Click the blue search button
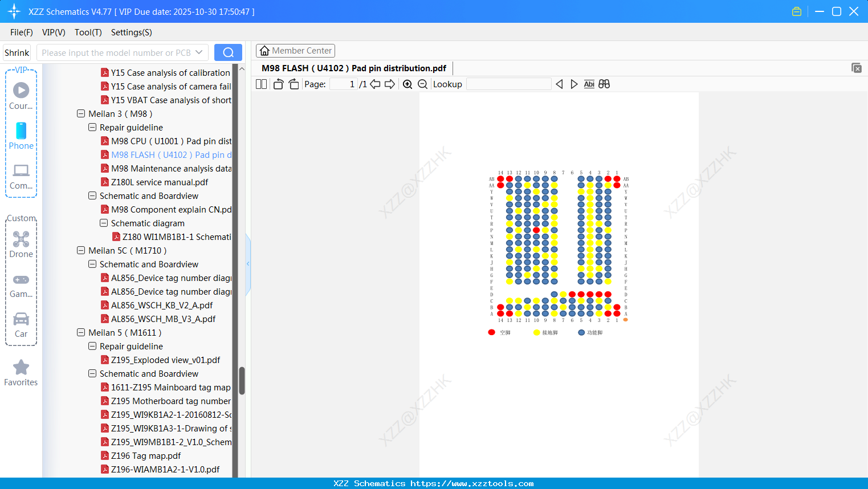 coord(228,52)
